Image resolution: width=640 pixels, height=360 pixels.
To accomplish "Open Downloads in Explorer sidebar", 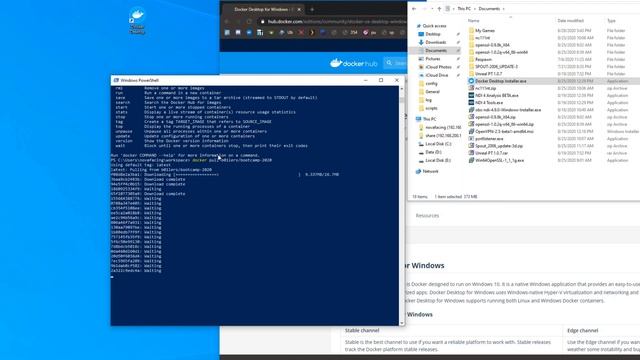I will click(x=436, y=42).
